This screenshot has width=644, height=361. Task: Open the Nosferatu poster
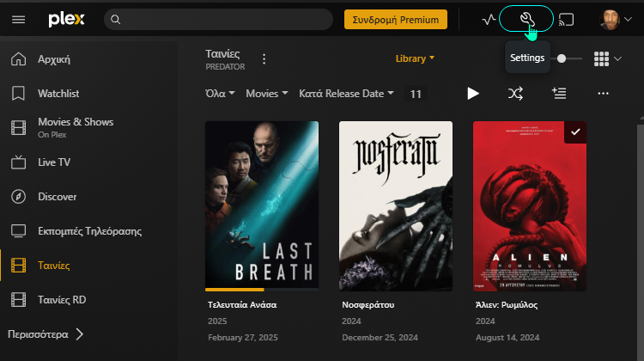396,206
